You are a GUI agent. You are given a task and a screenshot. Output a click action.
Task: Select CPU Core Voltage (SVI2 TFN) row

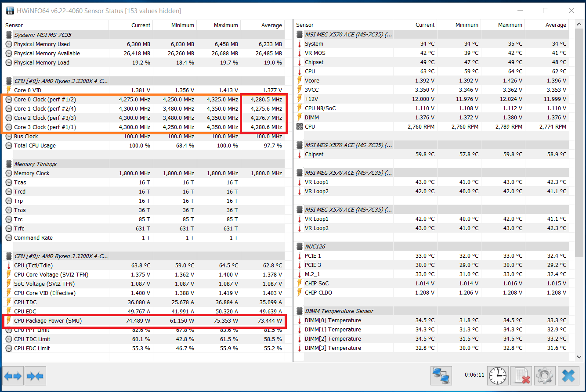tap(144, 274)
